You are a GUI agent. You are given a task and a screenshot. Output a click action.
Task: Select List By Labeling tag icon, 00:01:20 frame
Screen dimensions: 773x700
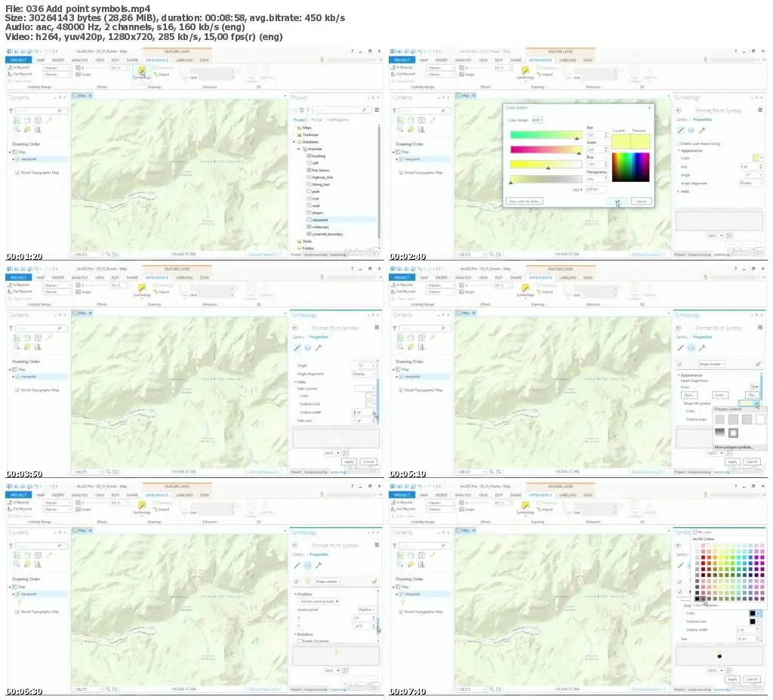pos(28,129)
